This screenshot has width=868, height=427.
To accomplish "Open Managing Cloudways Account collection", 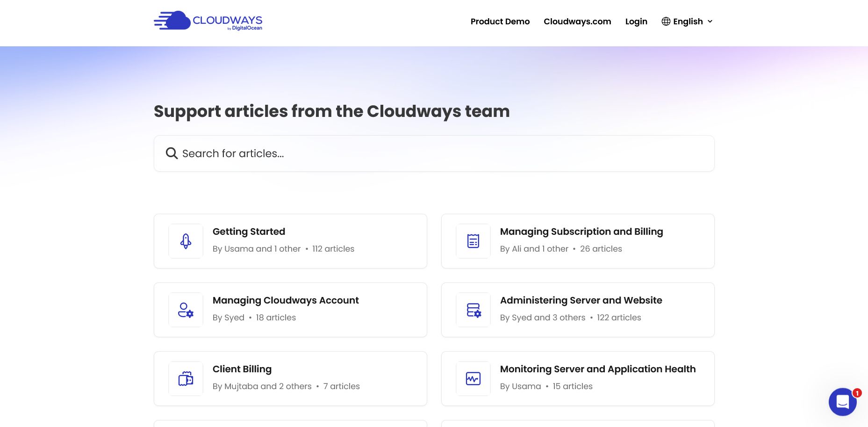I will click(290, 310).
